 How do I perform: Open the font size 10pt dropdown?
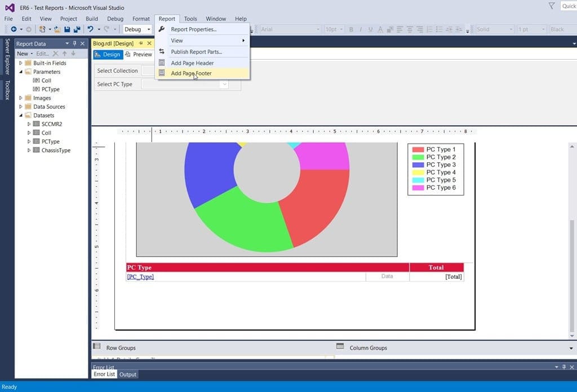click(341, 29)
